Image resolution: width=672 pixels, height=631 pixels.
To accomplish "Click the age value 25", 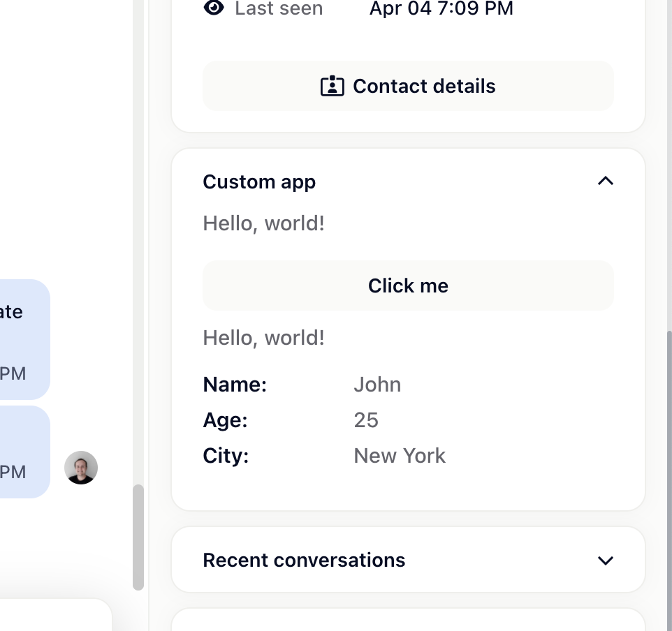I will [366, 420].
